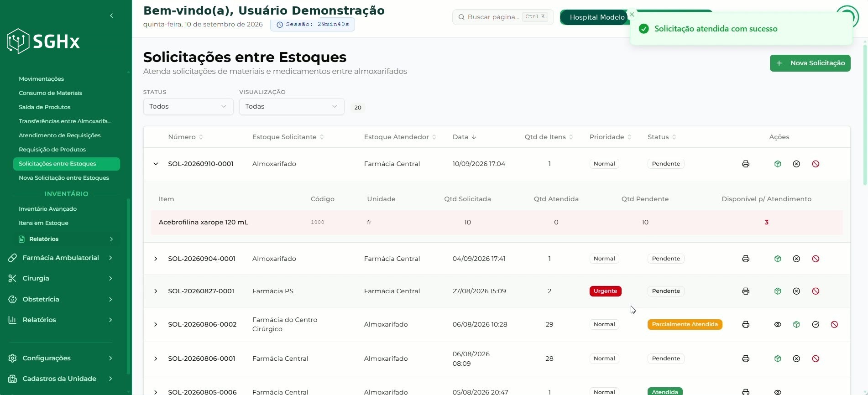Click the red prohibition icon for SOL-20260806-0002

pyautogui.click(x=834, y=324)
